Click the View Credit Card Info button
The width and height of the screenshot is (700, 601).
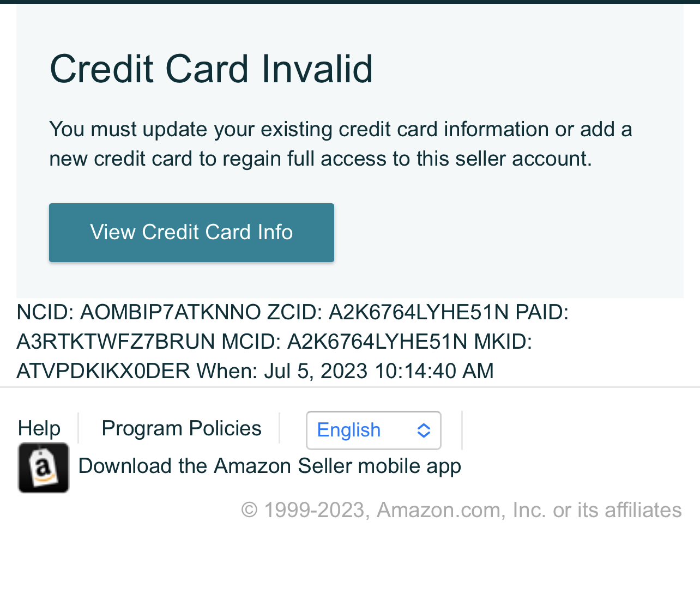click(x=191, y=233)
